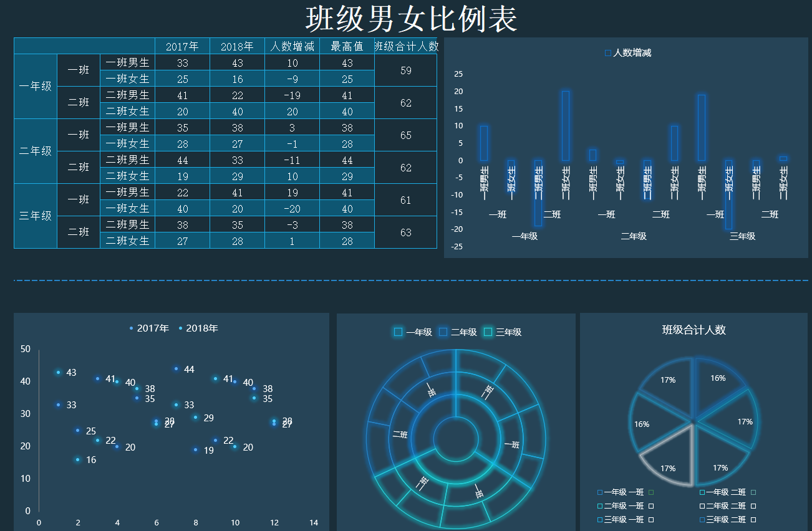Screen dimensions: 812x531
Task: Click the 一年级 row header in the table
Action: tap(36, 87)
